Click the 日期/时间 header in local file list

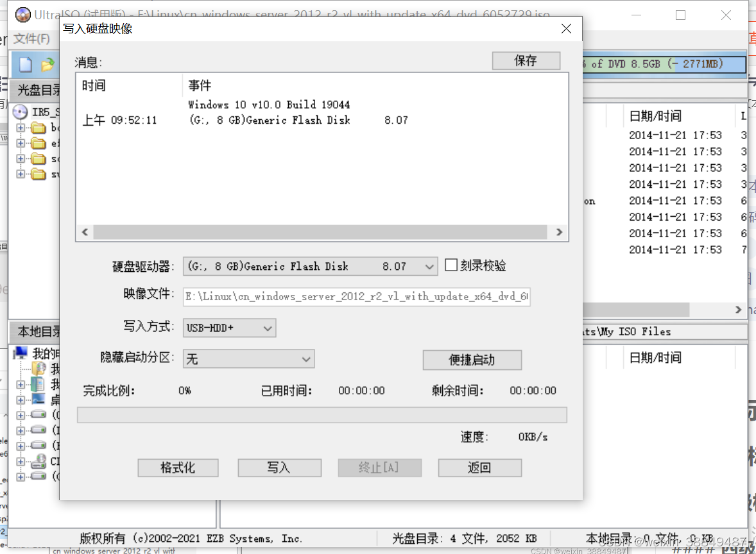[x=655, y=358]
